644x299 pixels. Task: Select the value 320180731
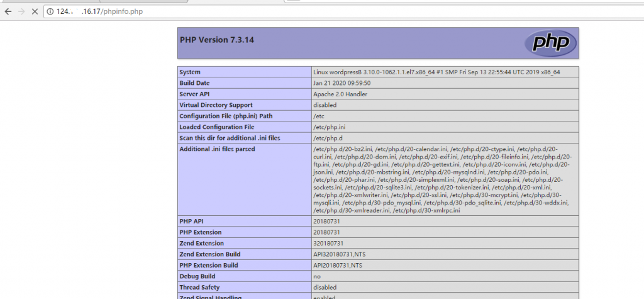tap(328, 244)
